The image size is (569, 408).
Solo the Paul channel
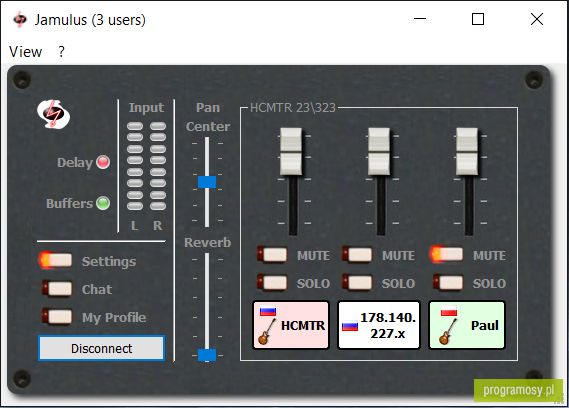[448, 282]
